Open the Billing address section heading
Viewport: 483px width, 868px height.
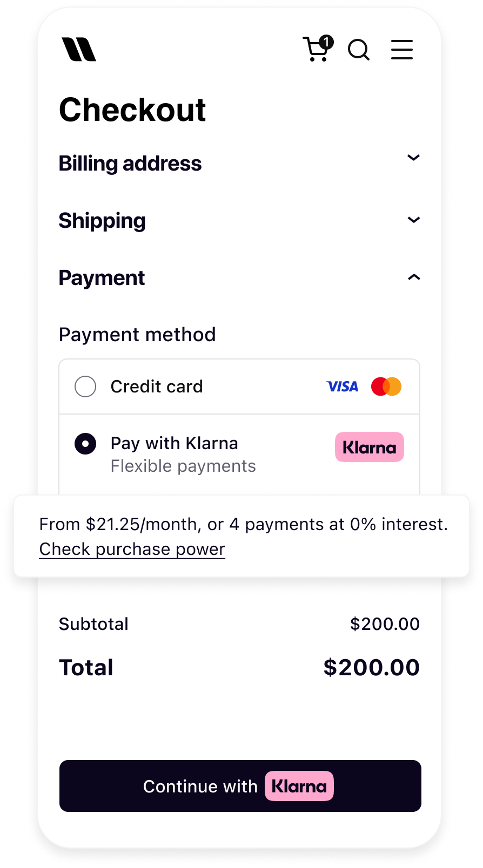130,164
